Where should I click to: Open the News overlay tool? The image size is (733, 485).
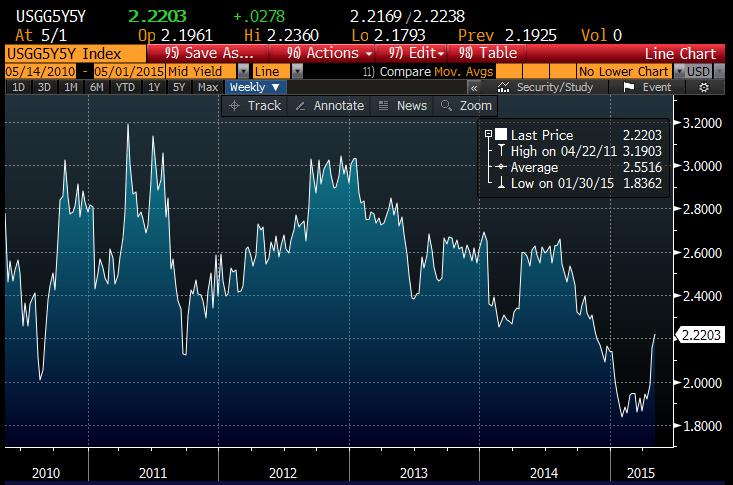403,106
